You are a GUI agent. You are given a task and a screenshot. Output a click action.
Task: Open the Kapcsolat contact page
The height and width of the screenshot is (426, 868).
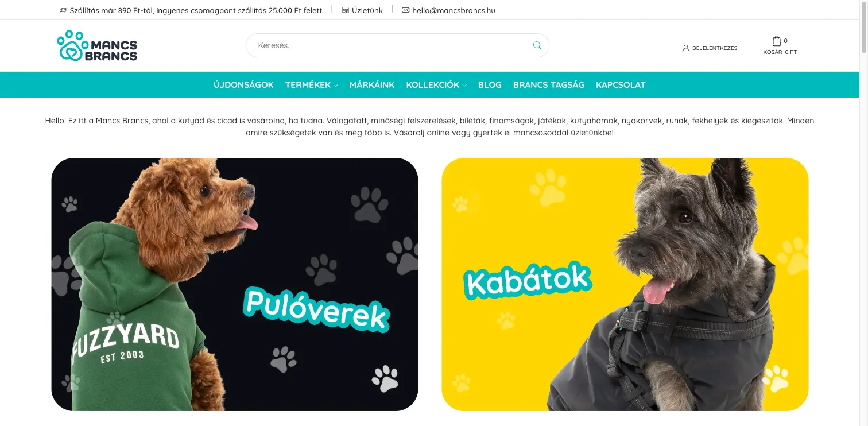click(621, 84)
